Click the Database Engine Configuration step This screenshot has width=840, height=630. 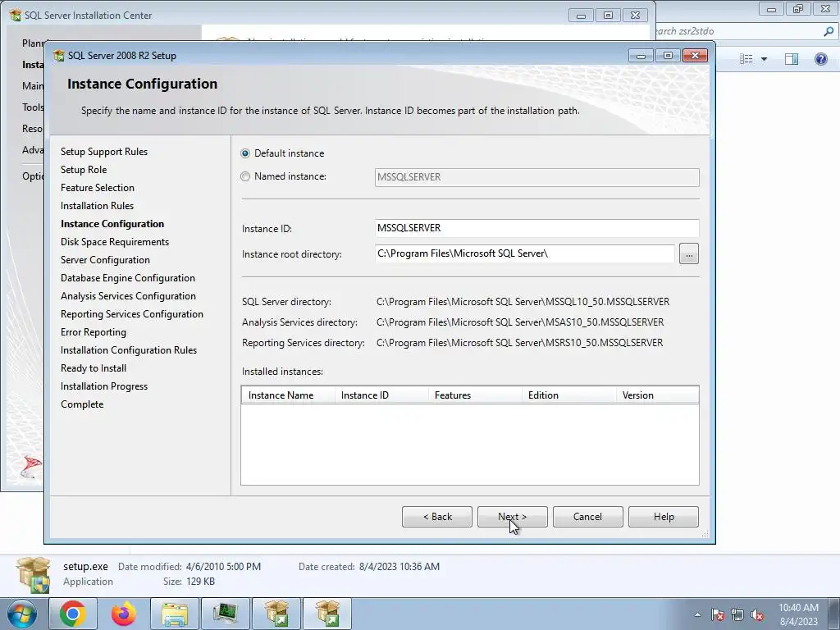(x=127, y=278)
